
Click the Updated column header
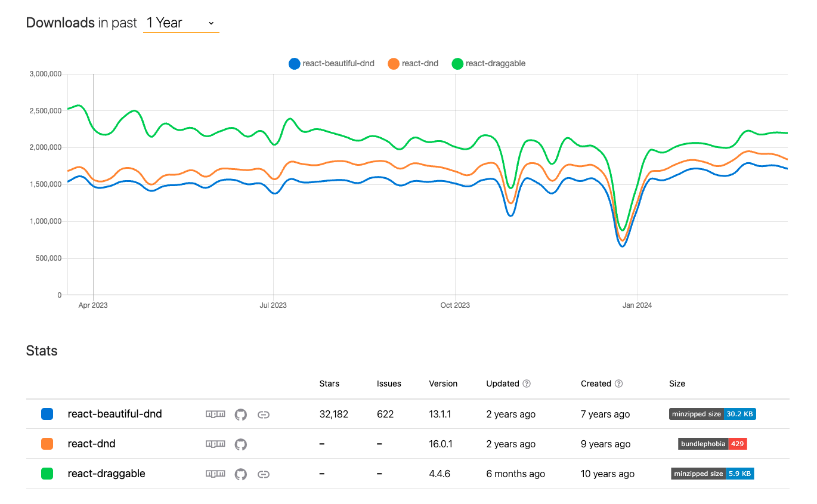pos(503,384)
